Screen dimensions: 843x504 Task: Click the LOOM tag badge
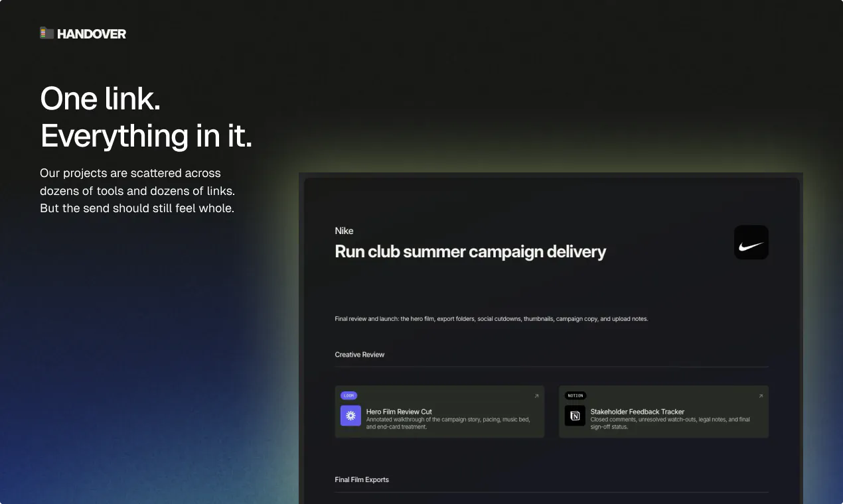tap(348, 395)
